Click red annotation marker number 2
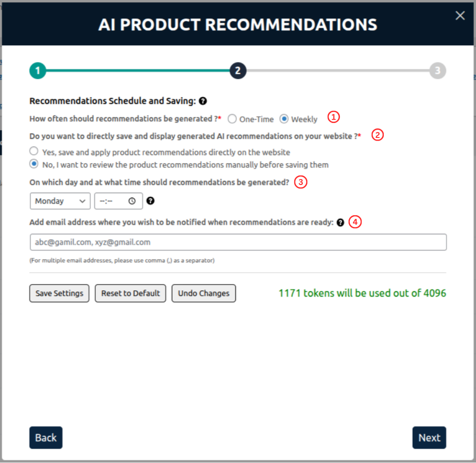Viewport: 476px width, 463px height. click(377, 135)
